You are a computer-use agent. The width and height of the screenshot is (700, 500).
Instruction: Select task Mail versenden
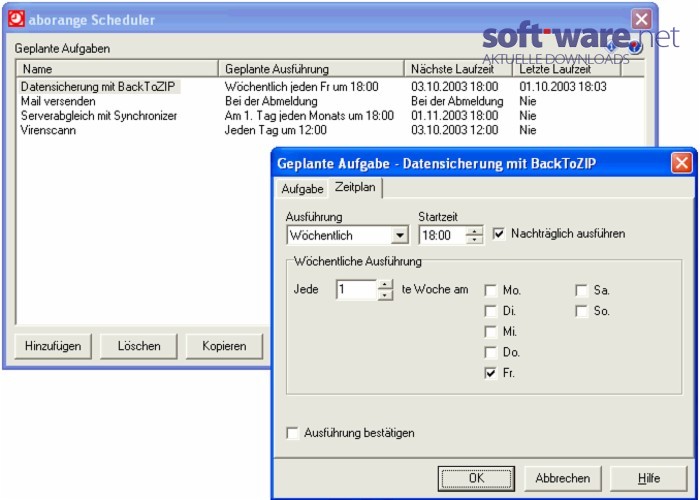[58, 101]
